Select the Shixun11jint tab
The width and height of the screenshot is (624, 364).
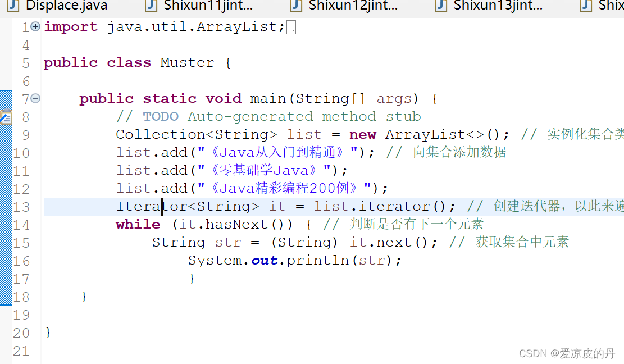(202, 7)
